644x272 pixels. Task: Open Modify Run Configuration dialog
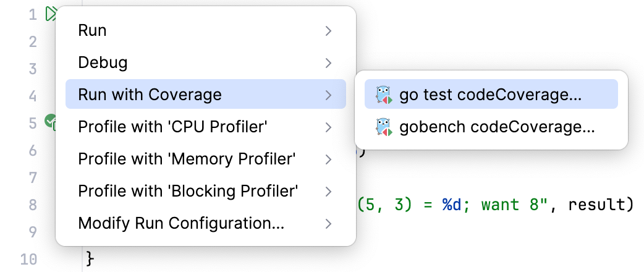click(181, 223)
